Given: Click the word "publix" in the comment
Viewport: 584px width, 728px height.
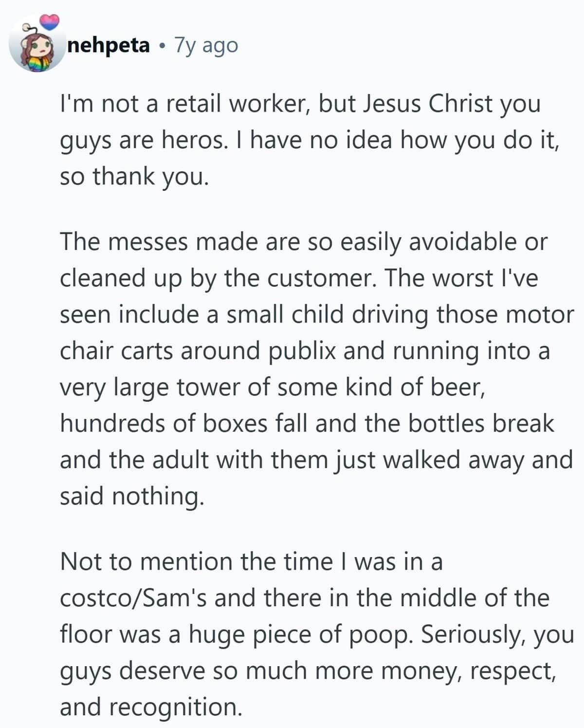Looking at the screenshot, I should (x=302, y=351).
